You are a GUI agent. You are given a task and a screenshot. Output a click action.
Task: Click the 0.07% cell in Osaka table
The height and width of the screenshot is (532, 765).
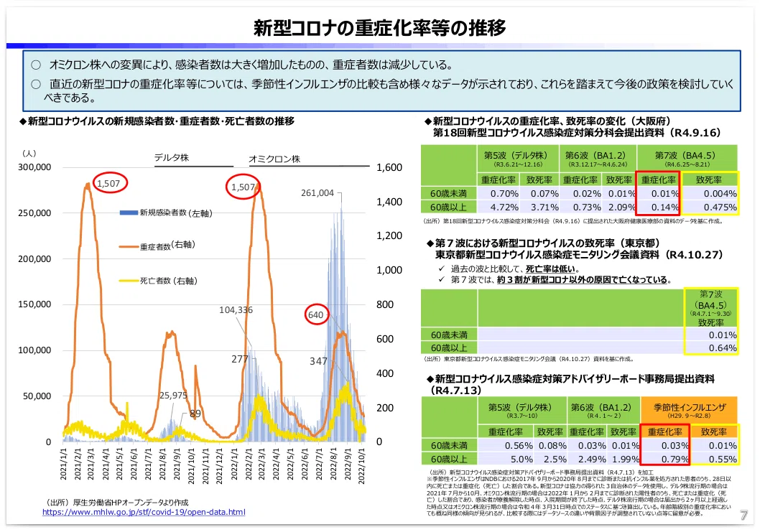point(539,194)
